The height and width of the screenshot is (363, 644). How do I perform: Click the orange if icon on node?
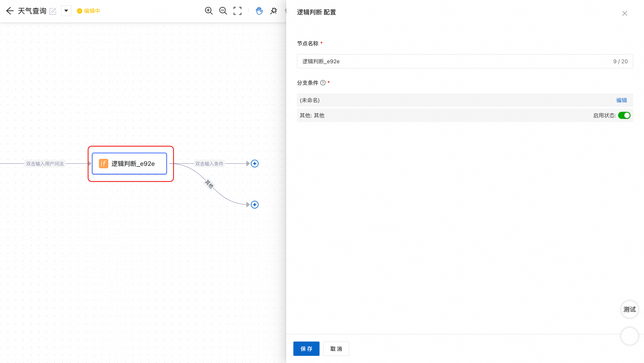(103, 164)
